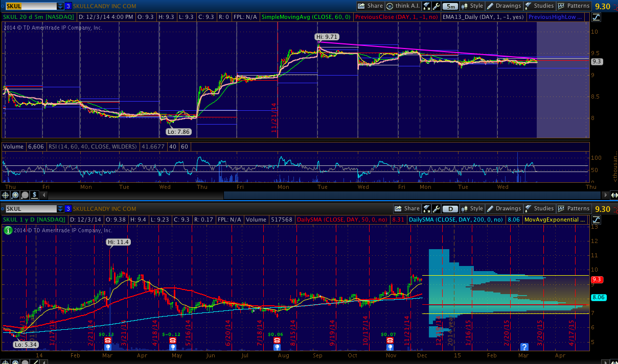
Task: Zoom out using the magnifier minus icon
Action: point(25,195)
